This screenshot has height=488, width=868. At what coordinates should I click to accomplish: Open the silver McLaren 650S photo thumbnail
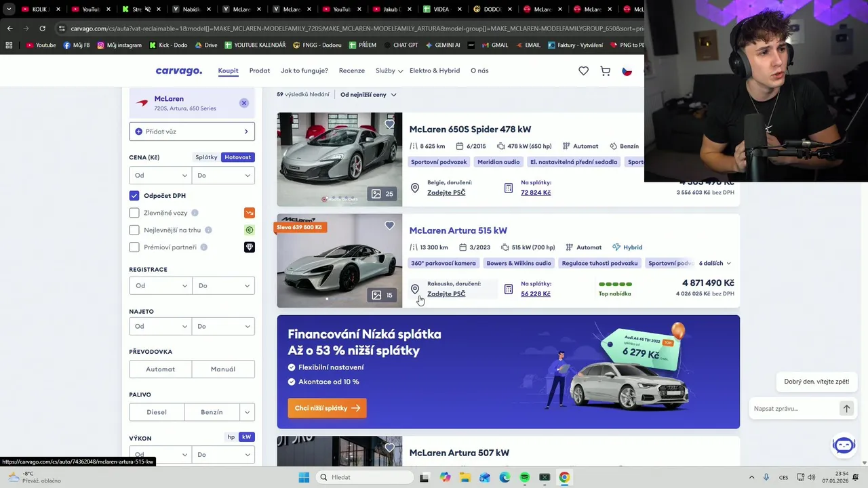[x=339, y=159]
